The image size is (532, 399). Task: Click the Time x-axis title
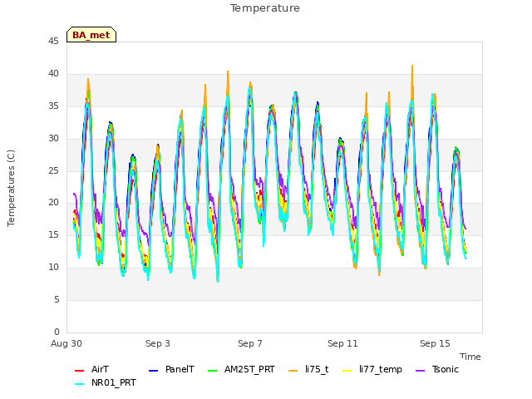470,357
